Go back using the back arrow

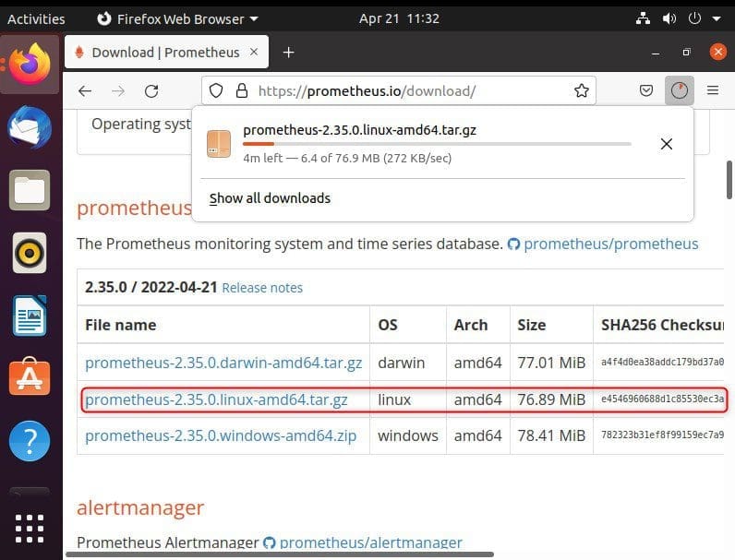[85, 90]
